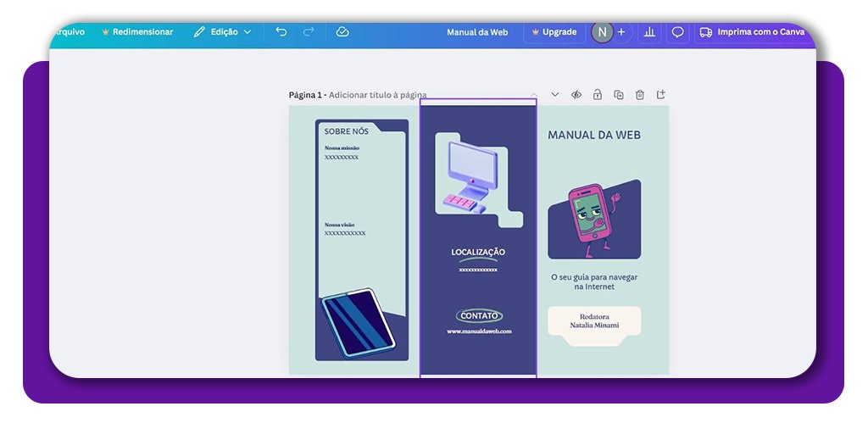Select O seu guia para navegar text
This screenshot has height=423, width=868.
coord(594,281)
